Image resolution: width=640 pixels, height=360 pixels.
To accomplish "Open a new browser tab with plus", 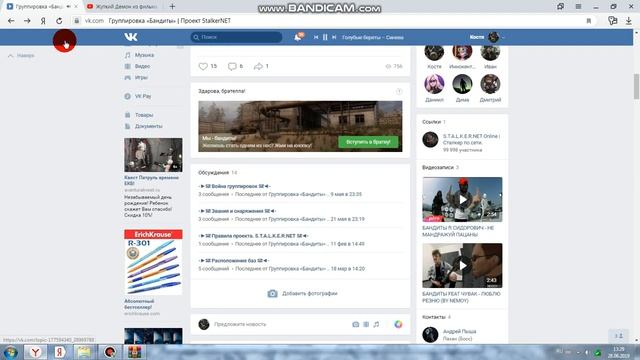I will tap(172, 7).
